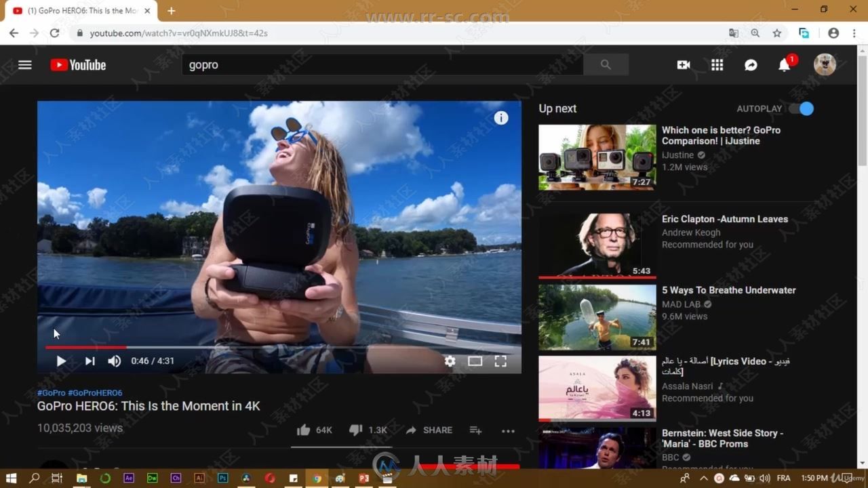
Task: Open a new browser tab
Action: [171, 11]
